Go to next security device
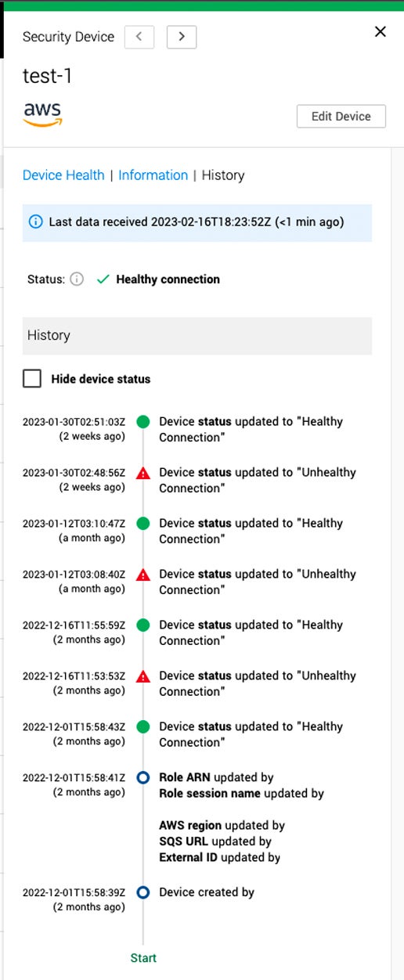Screen dimensions: 404x980 pyautogui.click(x=182, y=36)
